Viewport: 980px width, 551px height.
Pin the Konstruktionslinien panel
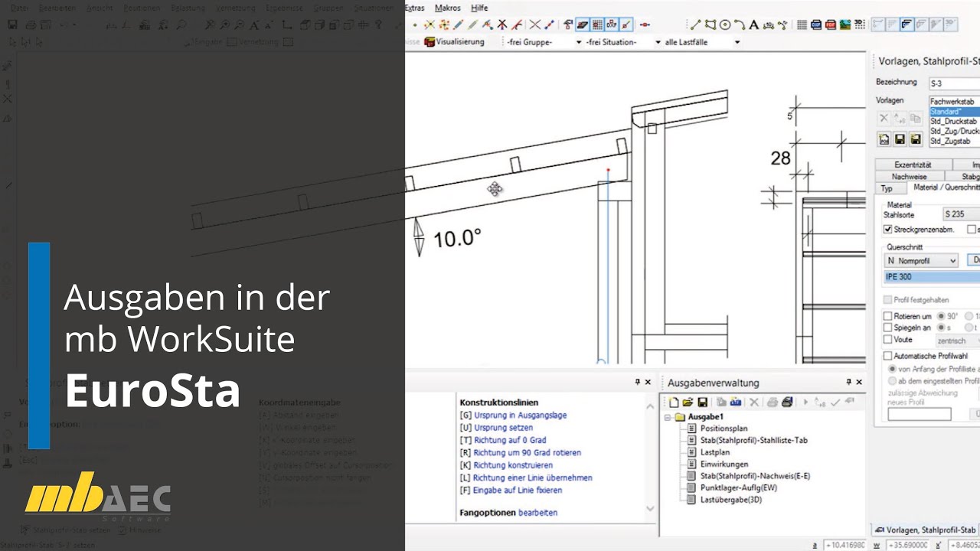[x=637, y=382]
